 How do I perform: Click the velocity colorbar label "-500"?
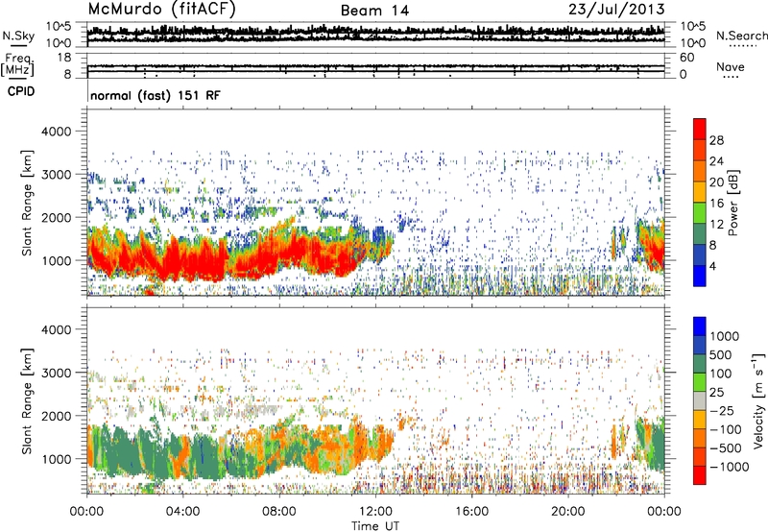726,448
